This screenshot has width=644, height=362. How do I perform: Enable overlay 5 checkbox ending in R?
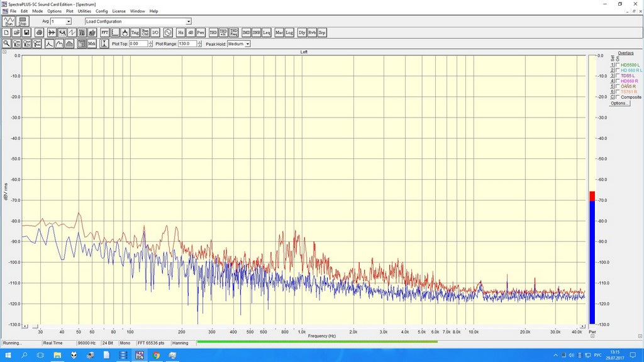coord(618,87)
